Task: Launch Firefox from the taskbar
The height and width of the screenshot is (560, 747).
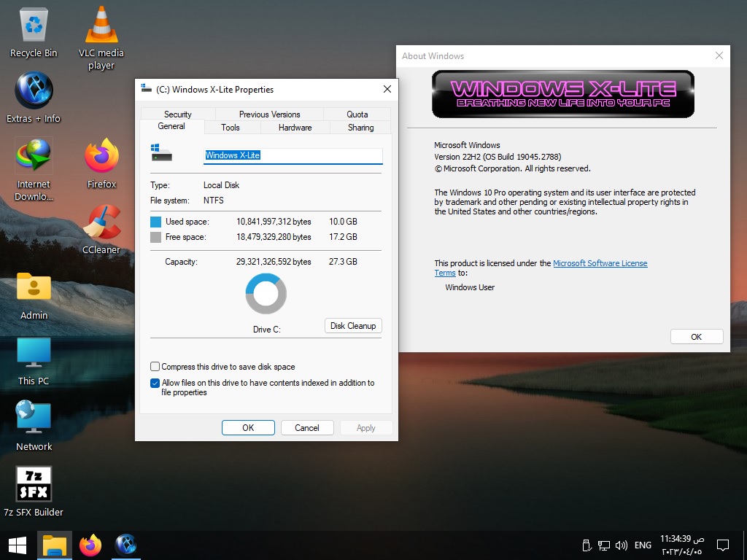Action: coord(90,545)
